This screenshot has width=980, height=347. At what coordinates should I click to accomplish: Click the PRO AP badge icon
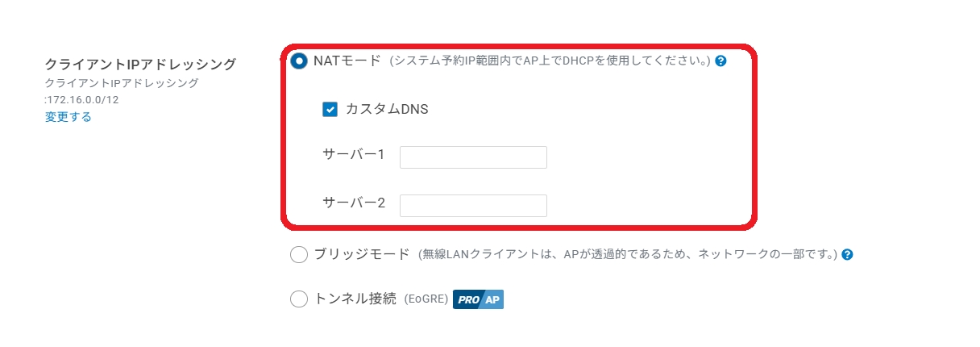(478, 299)
